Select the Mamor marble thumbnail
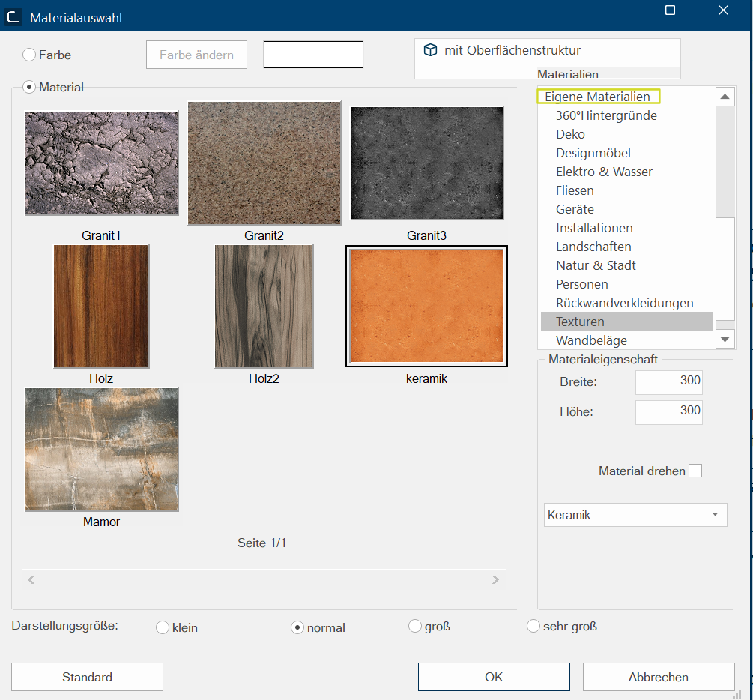Image resolution: width=753 pixels, height=700 pixels. [102, 450]
